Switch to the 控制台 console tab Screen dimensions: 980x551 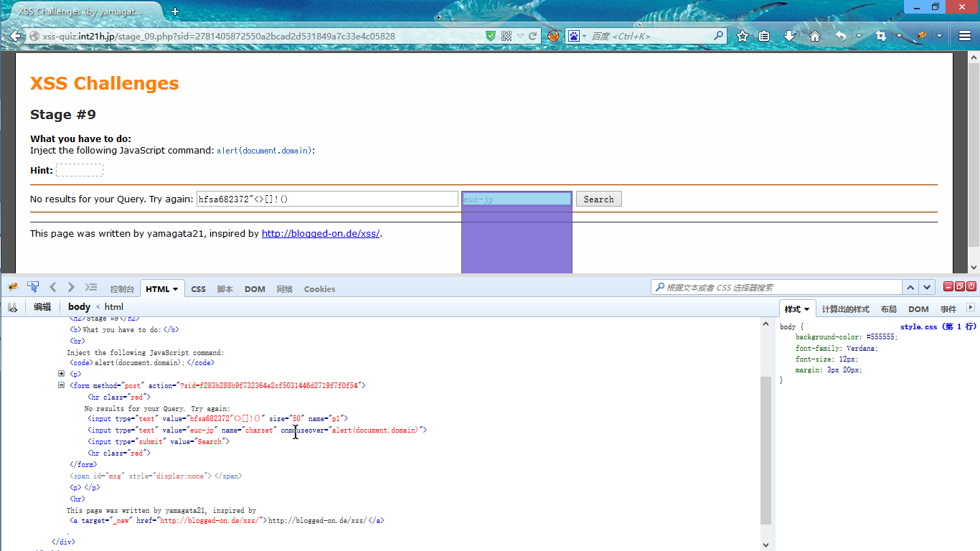coord(122,289)
